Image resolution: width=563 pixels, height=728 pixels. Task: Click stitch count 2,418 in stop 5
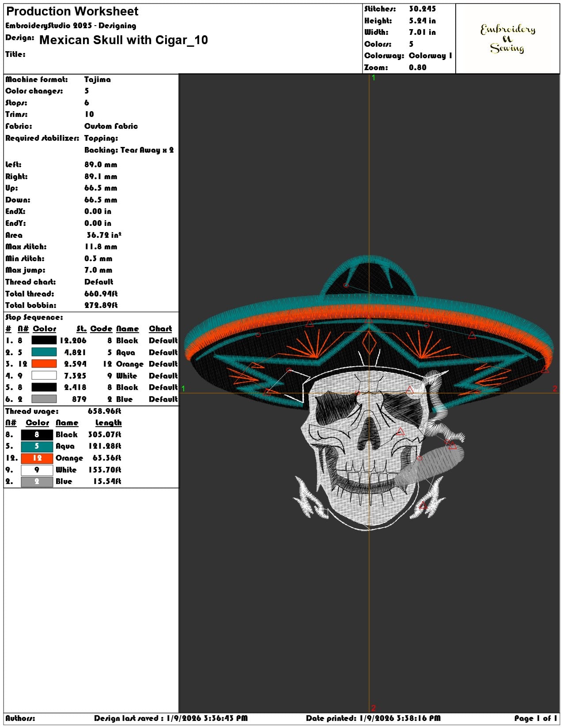[75, 387]
